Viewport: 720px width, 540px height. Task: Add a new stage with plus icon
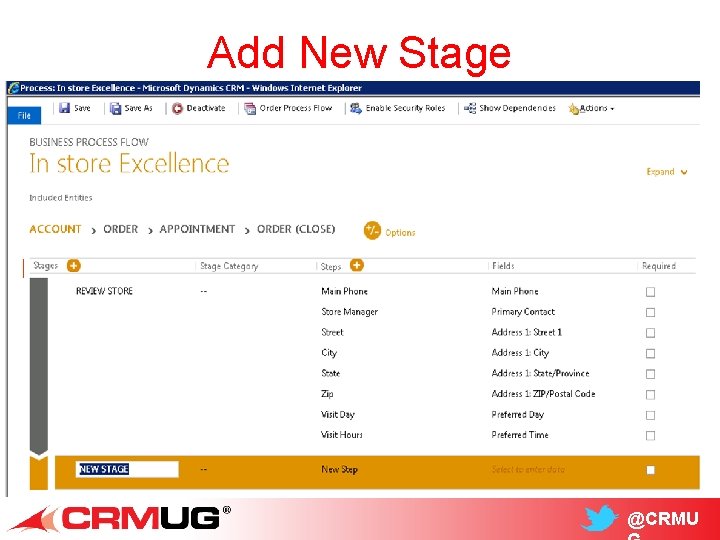click(x=73, y=265)
